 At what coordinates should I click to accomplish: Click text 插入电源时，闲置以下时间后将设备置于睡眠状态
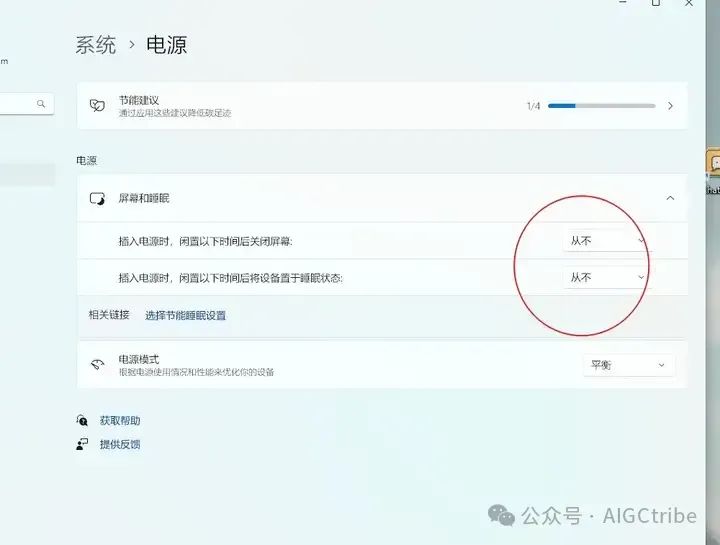231,278
